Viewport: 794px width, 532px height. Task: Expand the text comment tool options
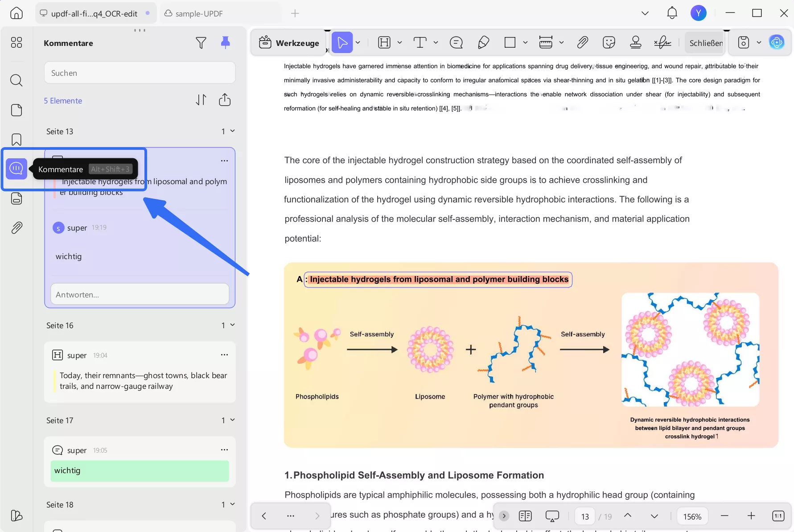(436, 42)
